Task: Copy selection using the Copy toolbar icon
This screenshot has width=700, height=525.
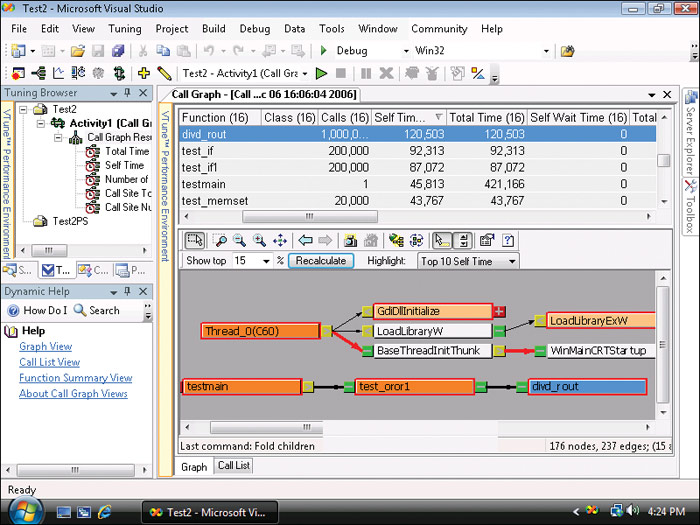Action: pyautogui.click(x=163, y=51)
